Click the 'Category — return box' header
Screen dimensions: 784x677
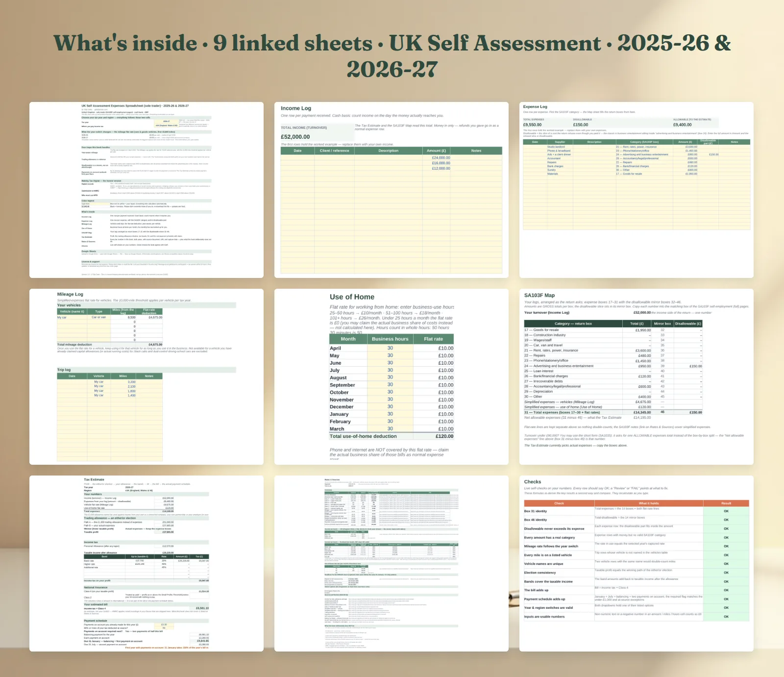tap(573, 324)
